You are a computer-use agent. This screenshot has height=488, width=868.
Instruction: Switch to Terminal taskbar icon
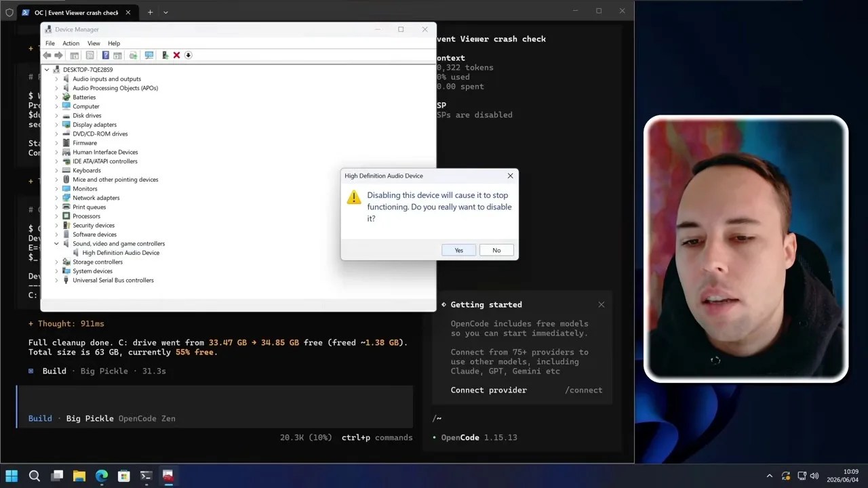pyautogui.click(x=146, y=476)
